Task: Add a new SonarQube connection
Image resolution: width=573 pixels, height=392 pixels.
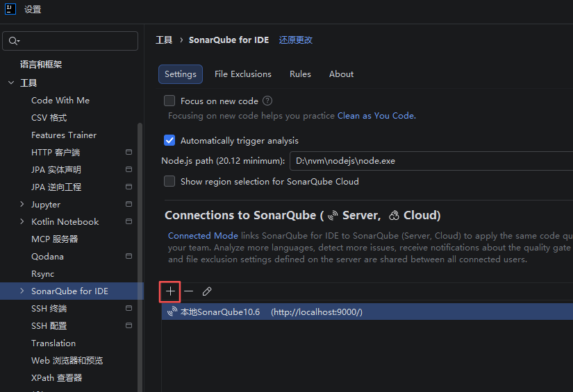Action: [170, 291]
